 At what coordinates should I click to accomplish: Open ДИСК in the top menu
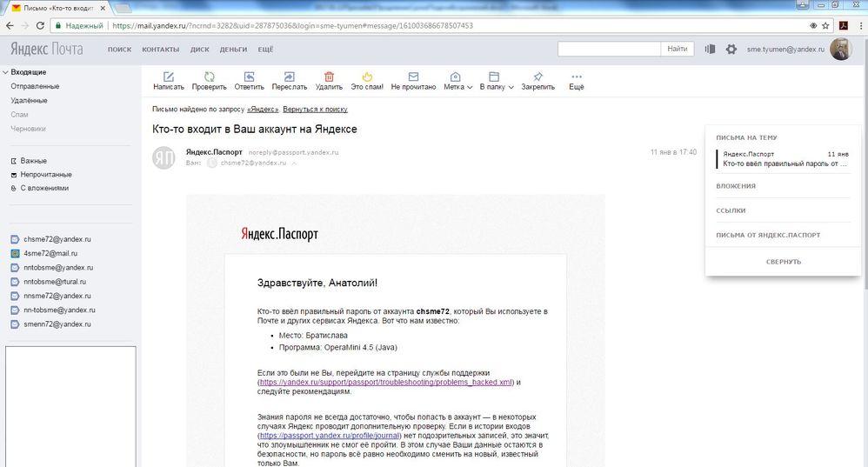(200, 50)
